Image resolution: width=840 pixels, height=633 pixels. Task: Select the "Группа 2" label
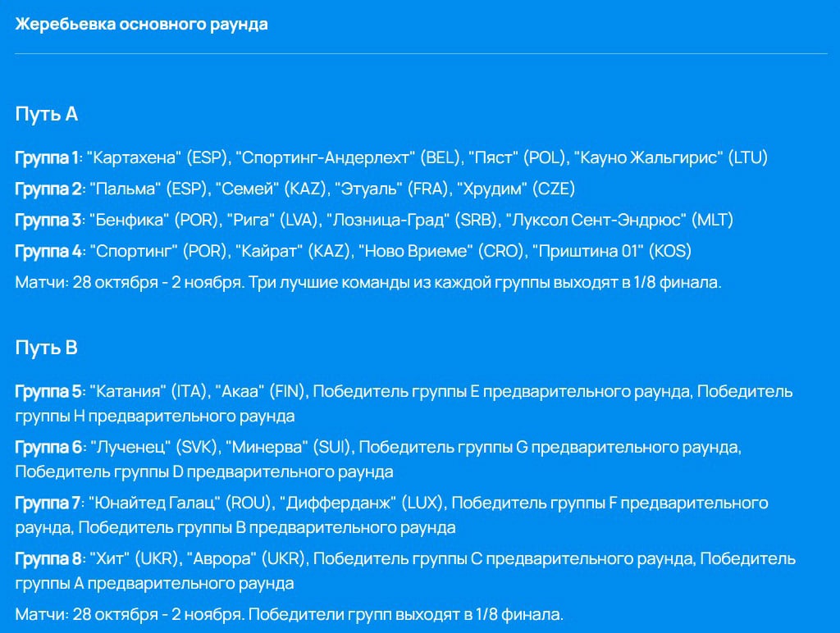[x=48, y=189]
